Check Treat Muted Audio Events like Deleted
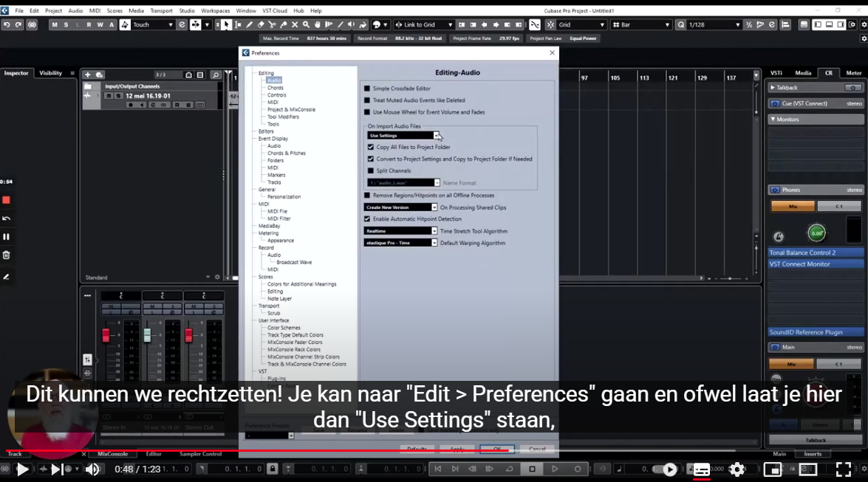This screenshot has height=482, width=868. 367,100
